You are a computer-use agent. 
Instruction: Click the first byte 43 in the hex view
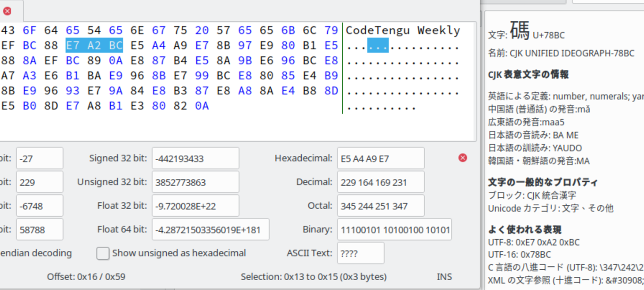click(x=8, y=30)
